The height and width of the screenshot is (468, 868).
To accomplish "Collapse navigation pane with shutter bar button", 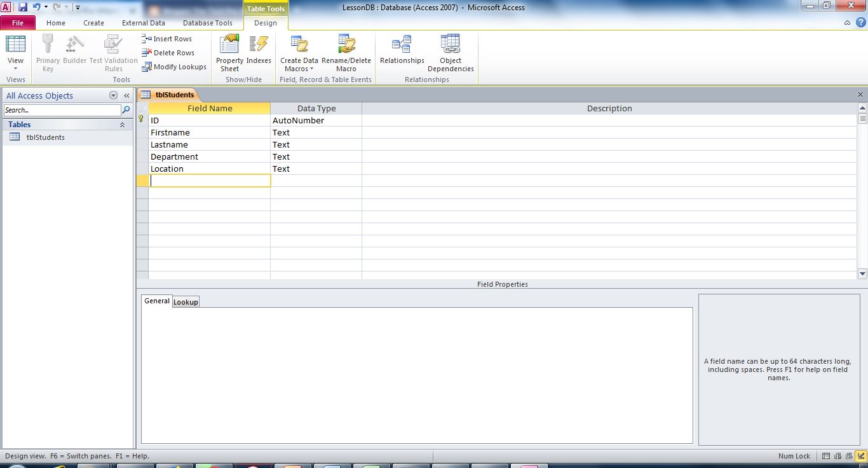I will [x=126, y=95].
